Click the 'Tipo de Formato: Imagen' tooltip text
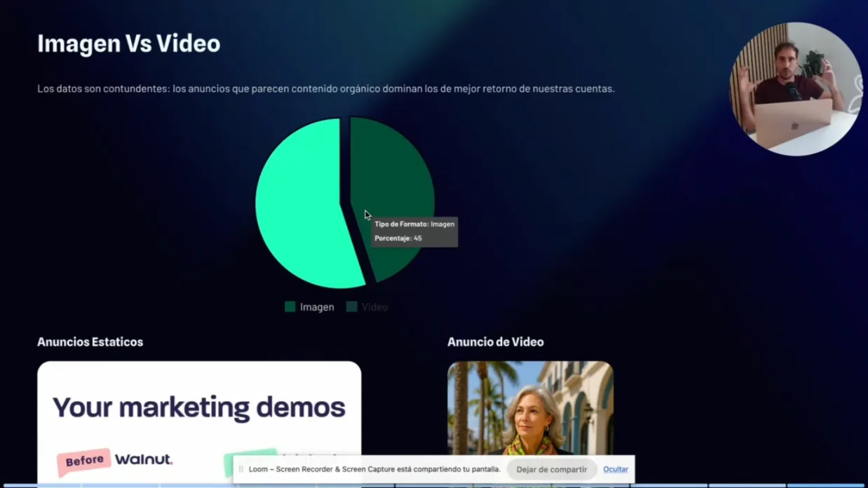 pyautogui.click(x=414, y=224)
